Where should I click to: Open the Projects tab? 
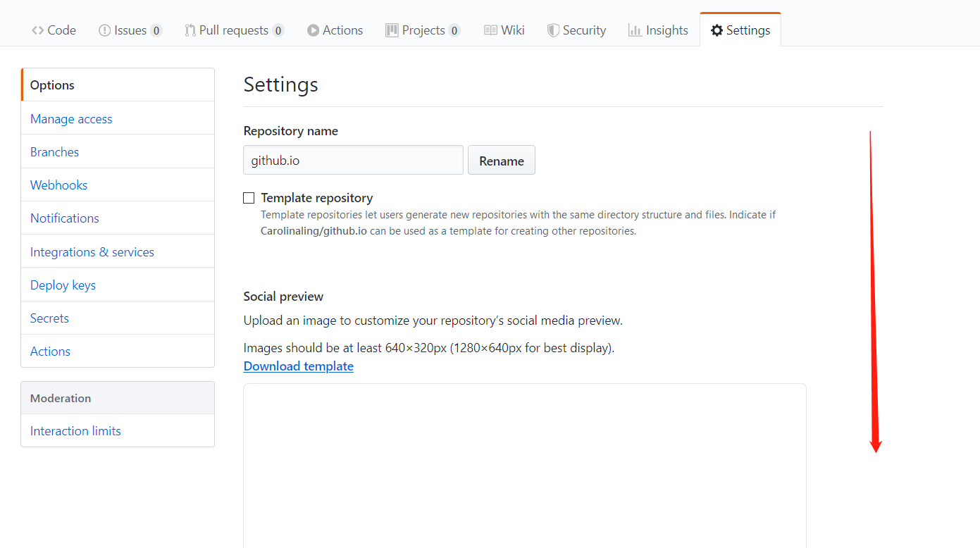423,30
